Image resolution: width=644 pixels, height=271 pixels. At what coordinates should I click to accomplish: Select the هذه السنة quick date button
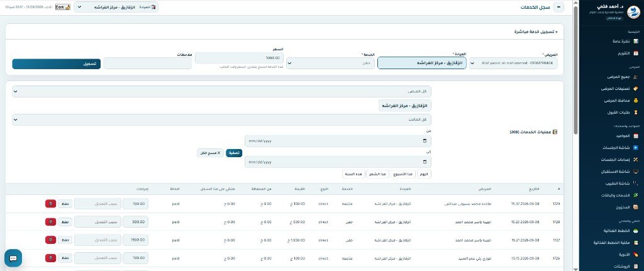click(x=353, y=174)
